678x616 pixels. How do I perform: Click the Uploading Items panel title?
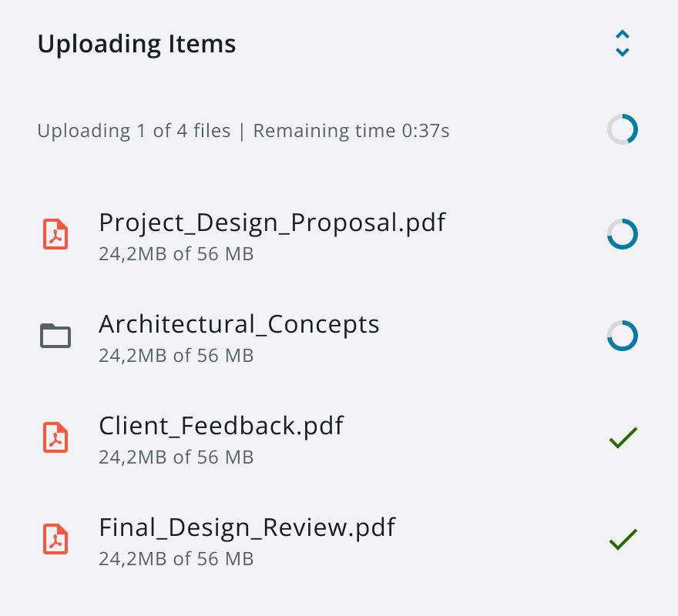(136, 44)
